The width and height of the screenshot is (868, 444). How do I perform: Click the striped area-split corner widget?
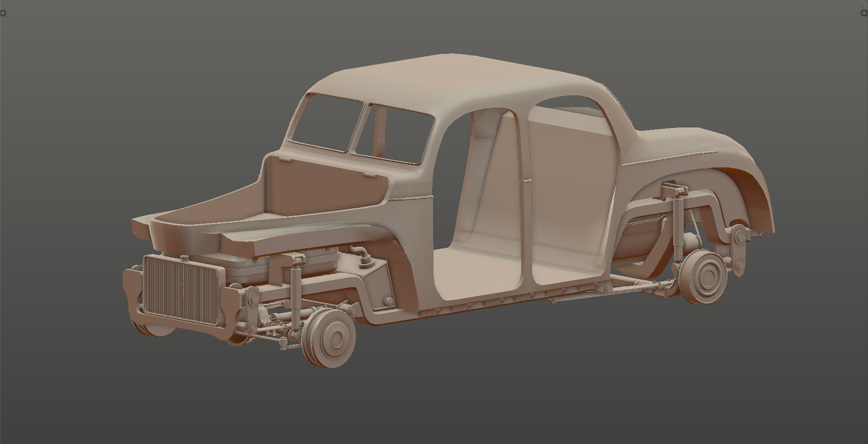(865, 2)
